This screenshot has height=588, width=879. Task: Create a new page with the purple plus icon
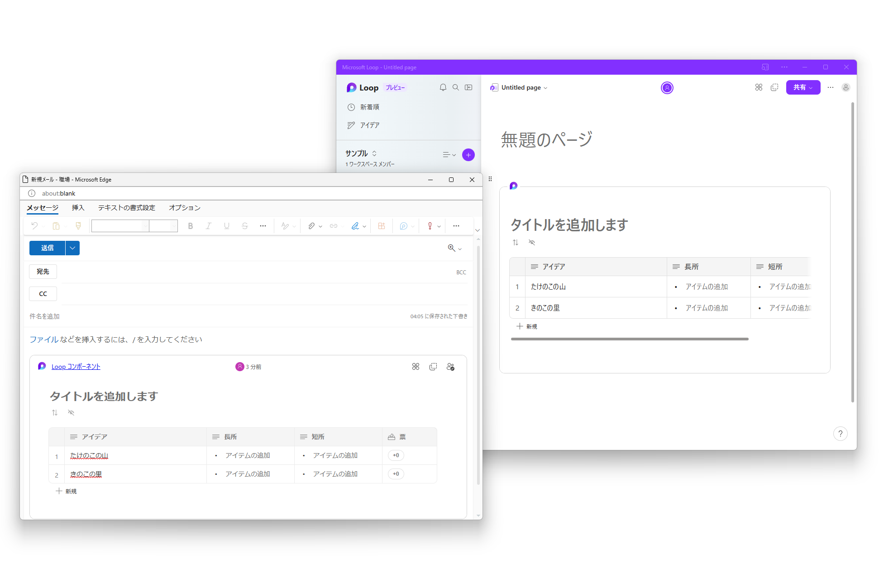click(x=468, y=155)
